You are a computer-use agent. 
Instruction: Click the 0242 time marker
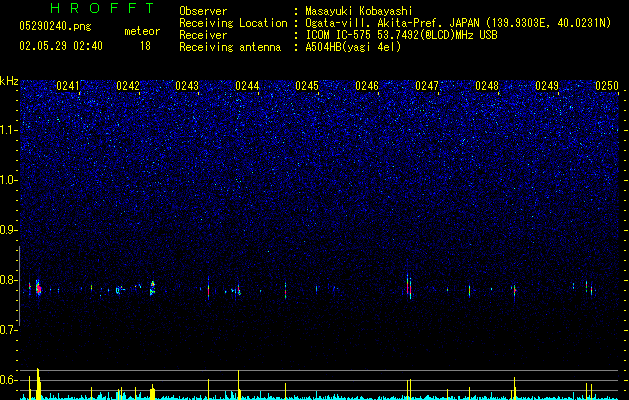pos(128,86)
